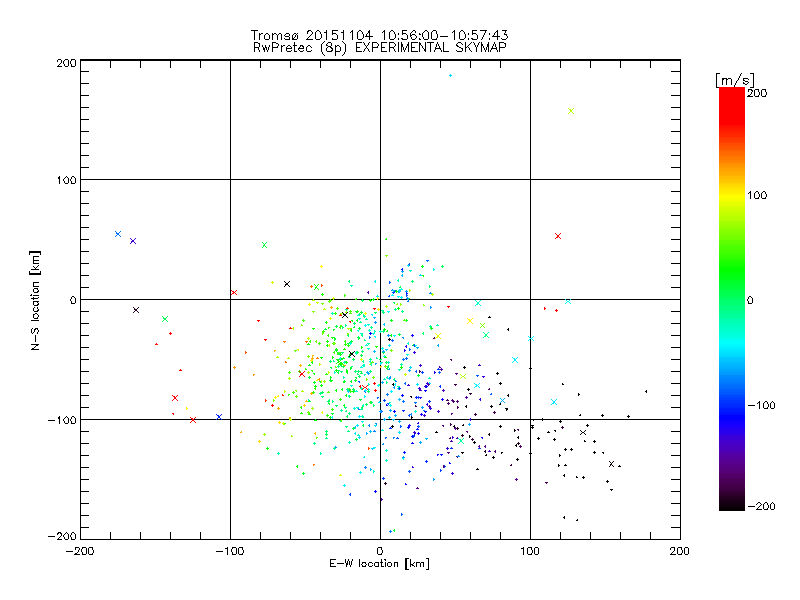Click the RwPretec EXPERIMENTAL SKYMAP subtitle
Viewport: 800px width, 600px height.
click(380, 48)
